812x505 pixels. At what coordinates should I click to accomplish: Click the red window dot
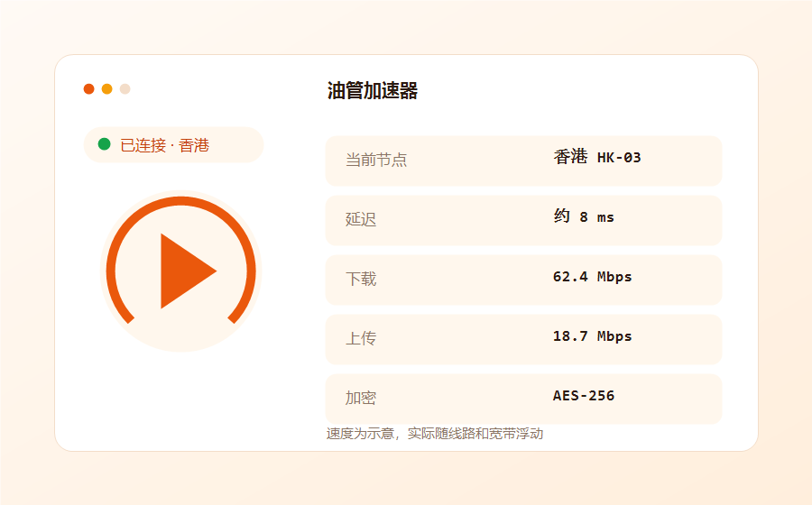pos(89,89)
